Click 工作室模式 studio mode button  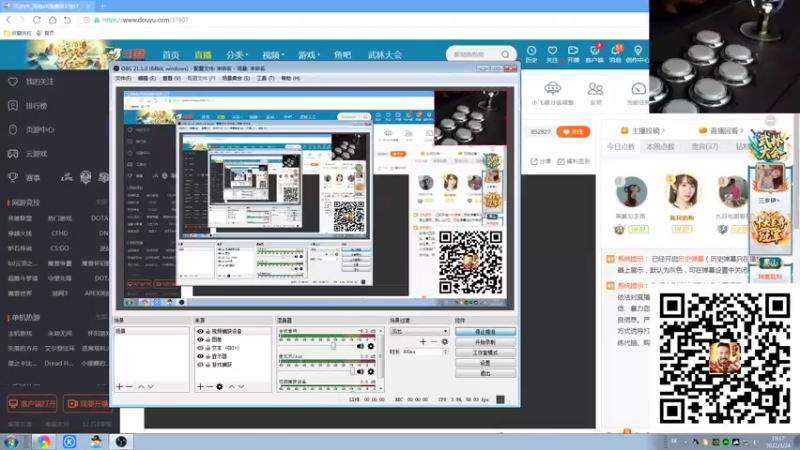click(x=485, y=353)
